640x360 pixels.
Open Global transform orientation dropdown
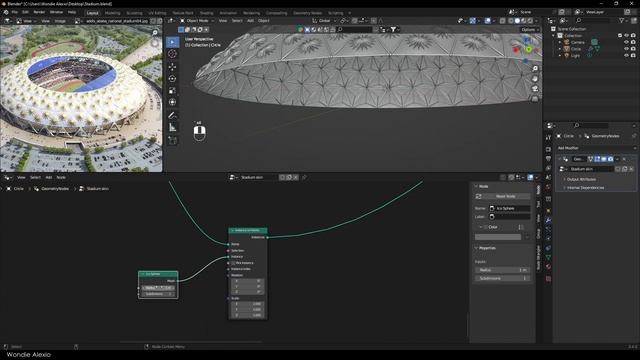[x=324, y=20]
